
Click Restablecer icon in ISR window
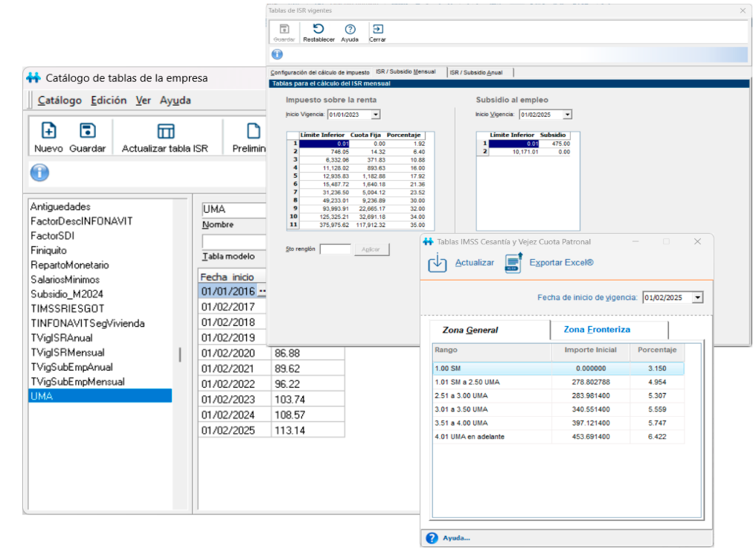point(318,29)
